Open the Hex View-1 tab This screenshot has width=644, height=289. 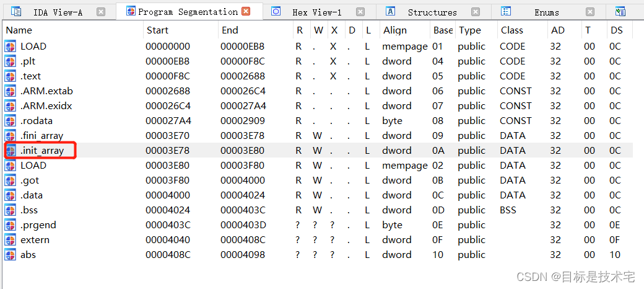click(316, 12)
